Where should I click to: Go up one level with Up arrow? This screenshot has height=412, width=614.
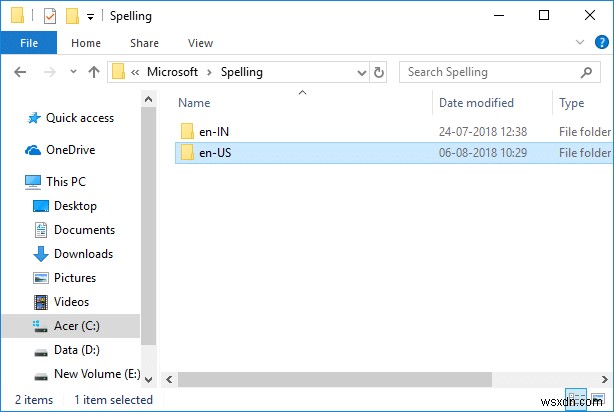point(94,72)
